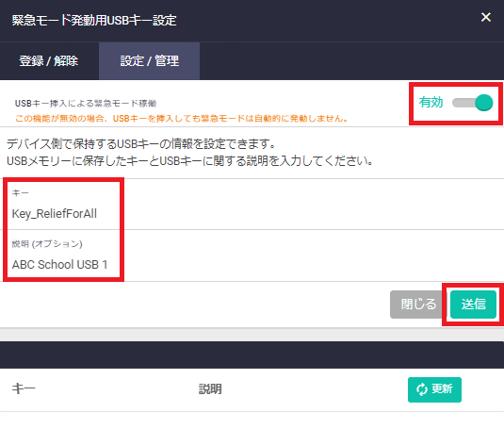Click the small キー label above the key field
This screenshot has height=429, width=504.
click(x=20, y=193)
